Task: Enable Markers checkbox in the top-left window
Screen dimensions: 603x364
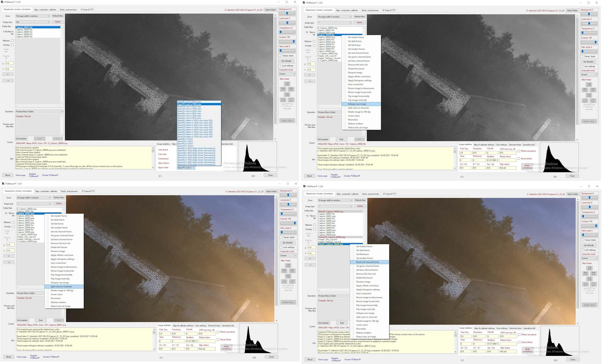Action: (12, 41)
